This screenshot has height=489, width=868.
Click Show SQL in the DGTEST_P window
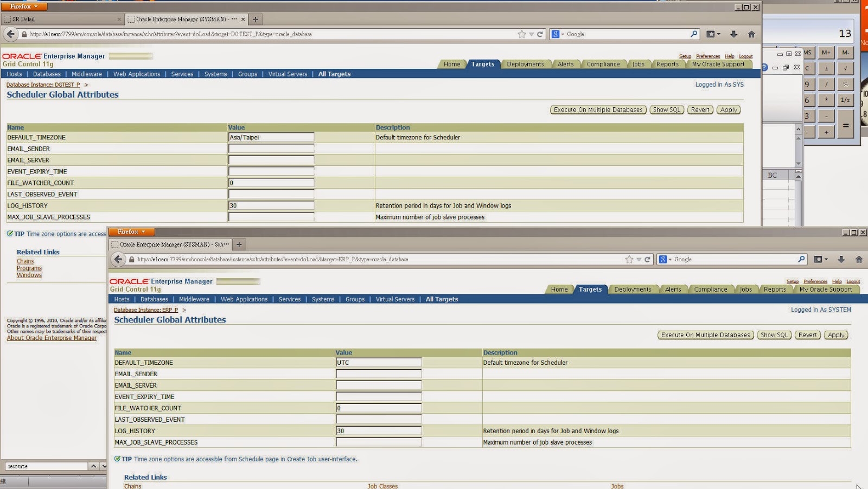tap(667, 110)
